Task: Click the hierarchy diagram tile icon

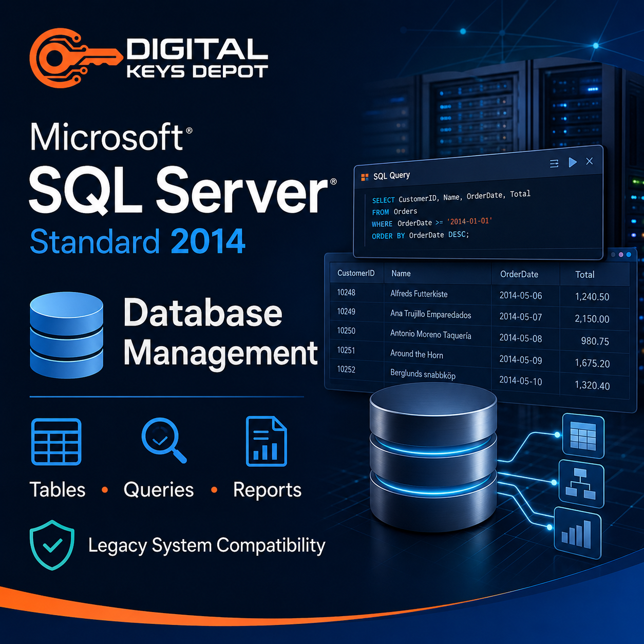Action: tap(580, 484)
